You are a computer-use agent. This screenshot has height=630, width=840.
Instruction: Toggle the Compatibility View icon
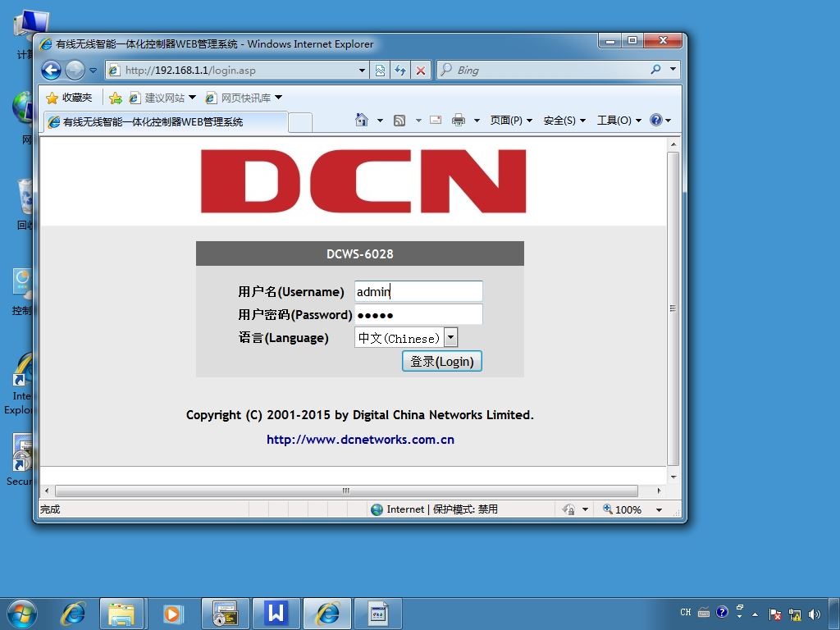(380, 71)
